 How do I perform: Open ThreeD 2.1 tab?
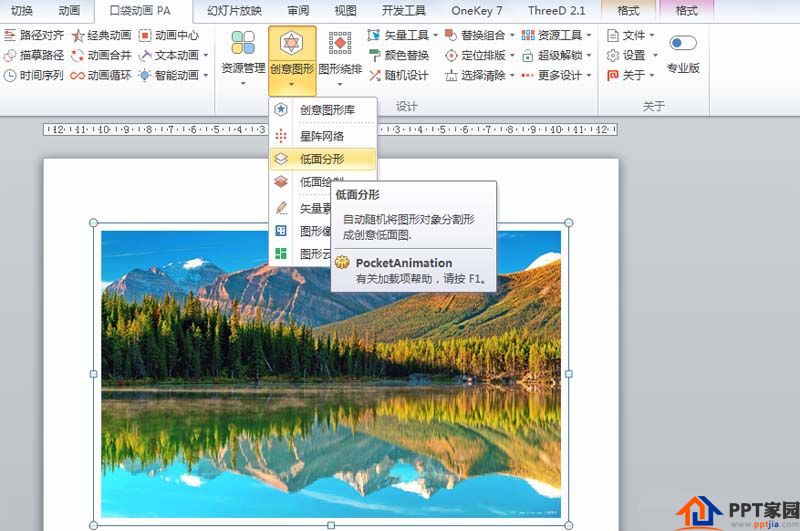557,10
